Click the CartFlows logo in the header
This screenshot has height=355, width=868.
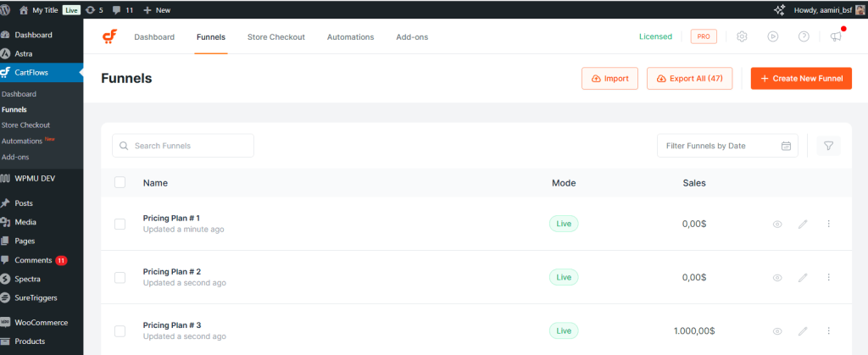(109, 37)
